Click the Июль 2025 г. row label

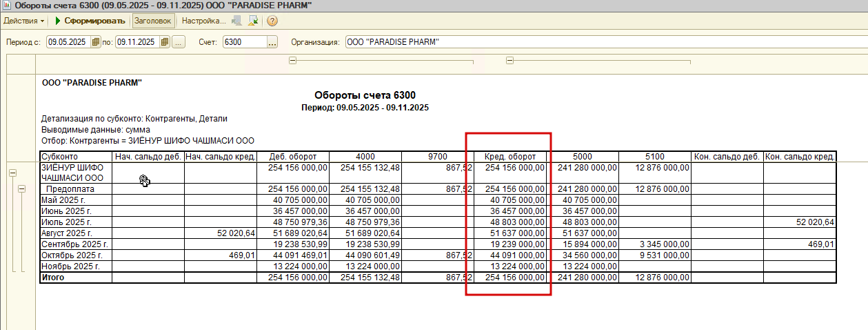pos(66,222)
